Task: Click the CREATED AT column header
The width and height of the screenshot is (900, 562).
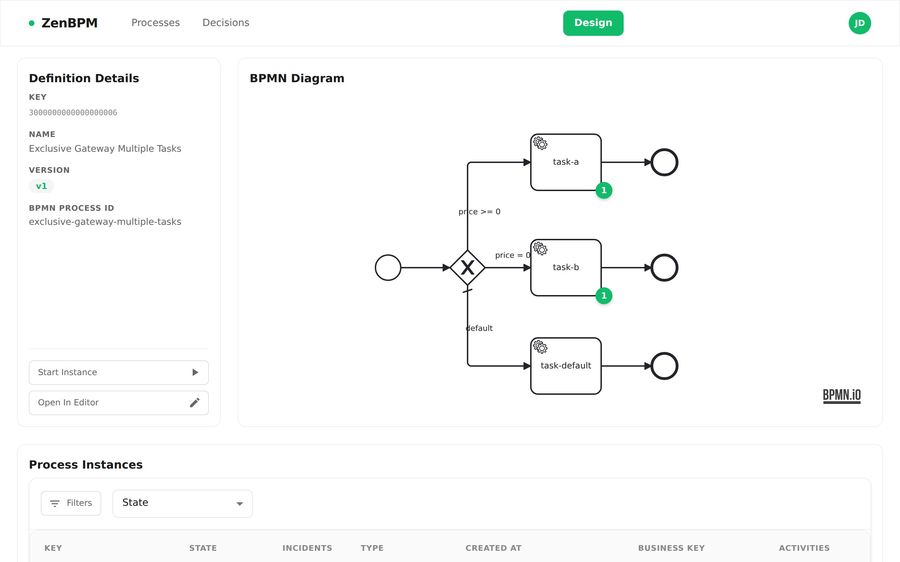Action: 494,548
